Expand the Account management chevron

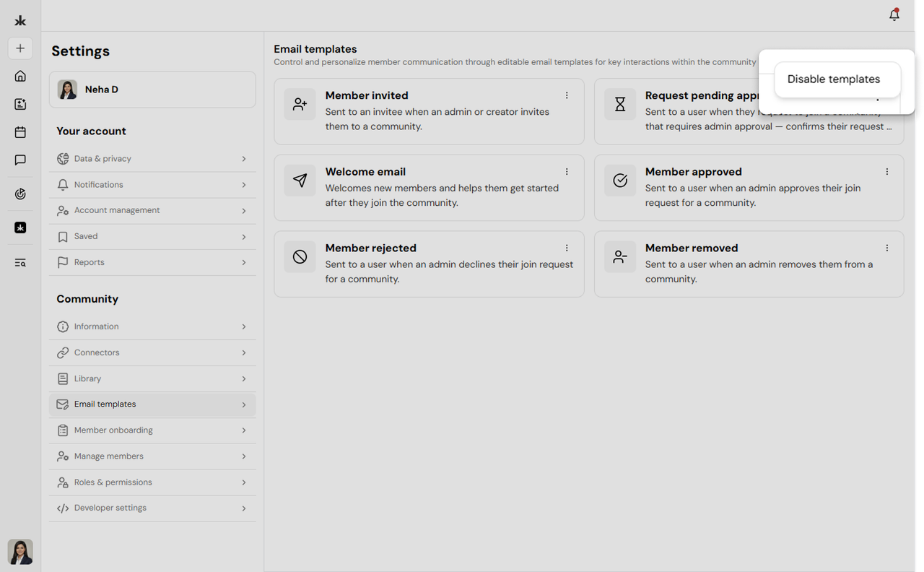click(x=244, y=211)
